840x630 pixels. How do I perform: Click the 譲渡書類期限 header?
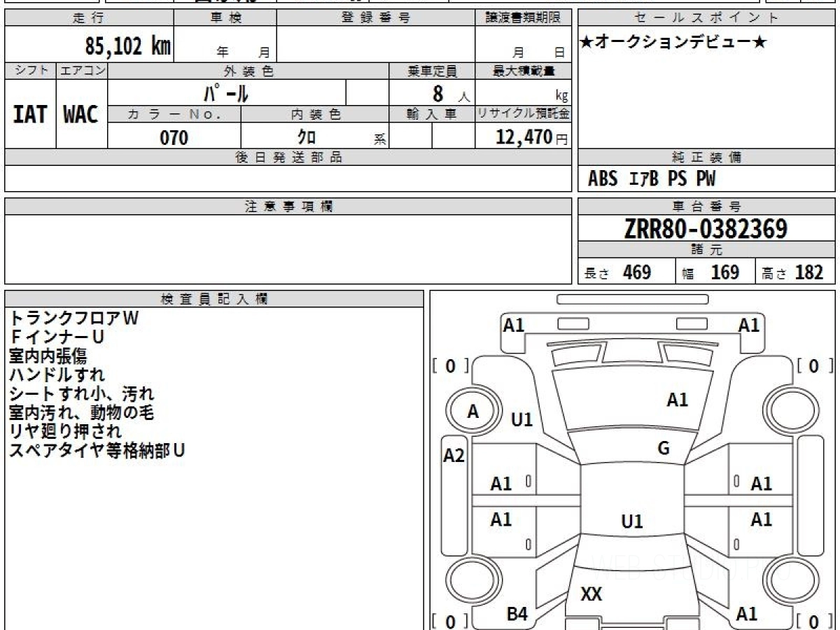tap(524, 18)
